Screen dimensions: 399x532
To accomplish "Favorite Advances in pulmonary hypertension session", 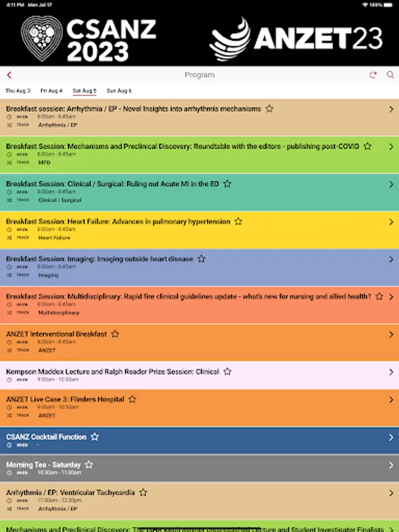I will pos(238,221).
